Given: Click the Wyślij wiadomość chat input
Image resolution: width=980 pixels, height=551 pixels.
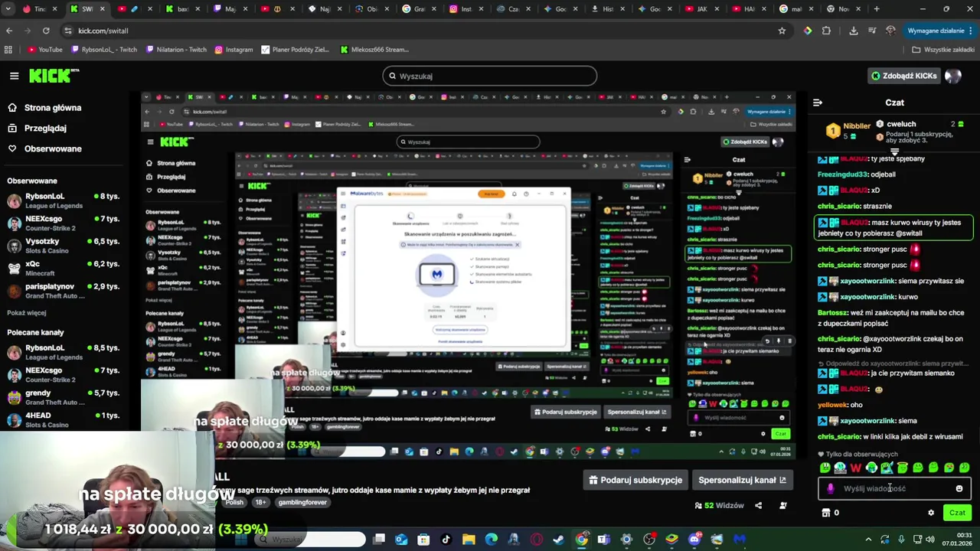Looking at the screenshot, I should (x=894, y=488).
